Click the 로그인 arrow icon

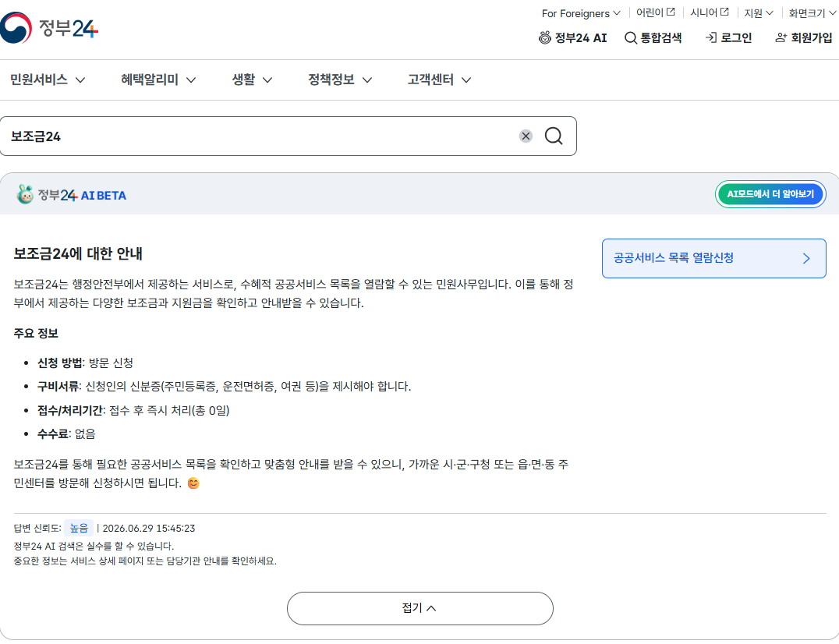click(711, 38)
